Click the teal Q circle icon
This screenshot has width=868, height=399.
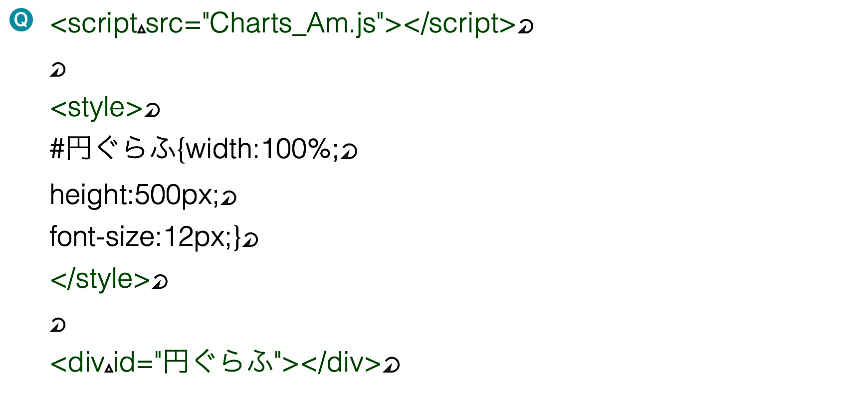21,20
